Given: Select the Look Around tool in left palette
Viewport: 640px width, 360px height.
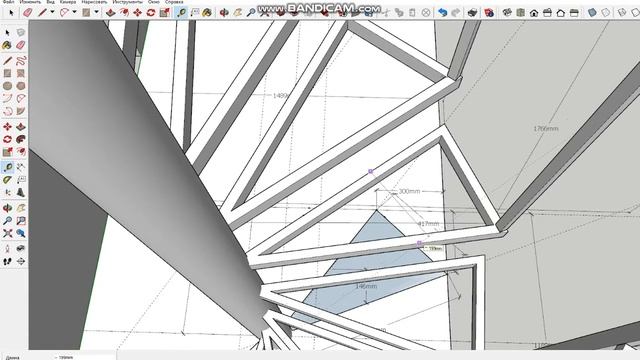Looking at the screenshot, I should pyautogui.click(x=20, y=248).
